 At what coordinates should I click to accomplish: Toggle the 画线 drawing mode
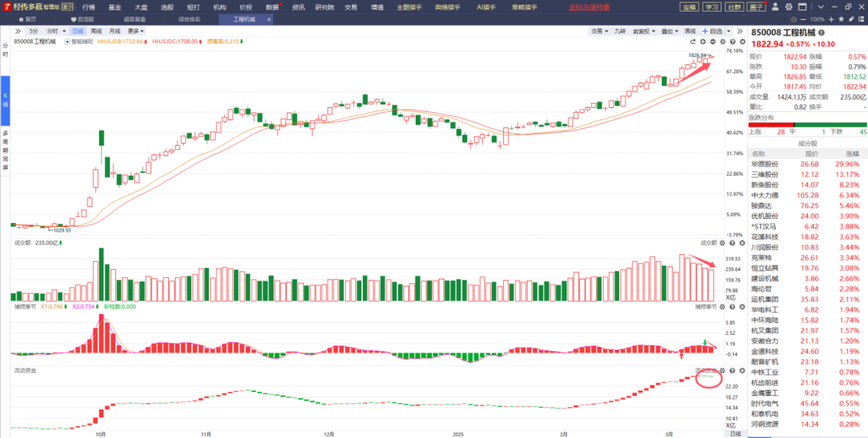click(x=690, y=31)
